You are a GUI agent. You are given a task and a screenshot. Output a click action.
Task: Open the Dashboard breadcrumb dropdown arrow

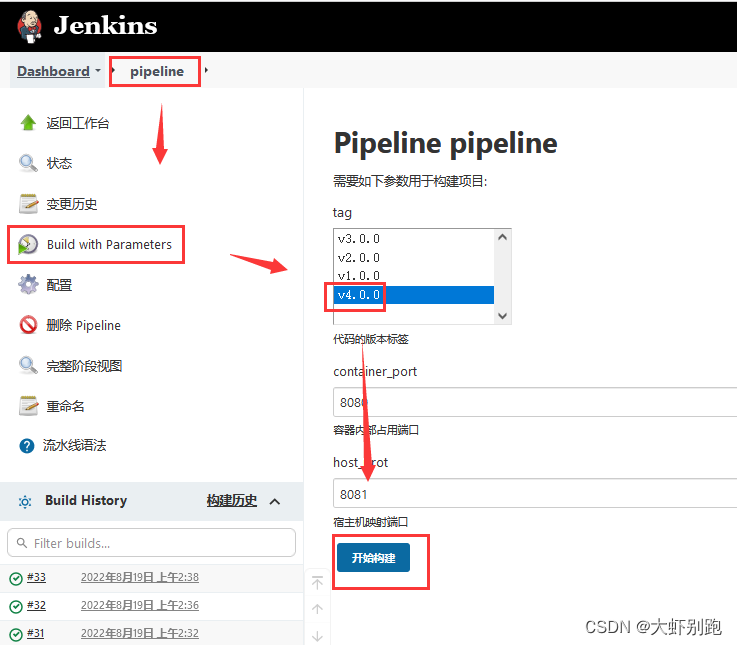[x=98, y=72]
